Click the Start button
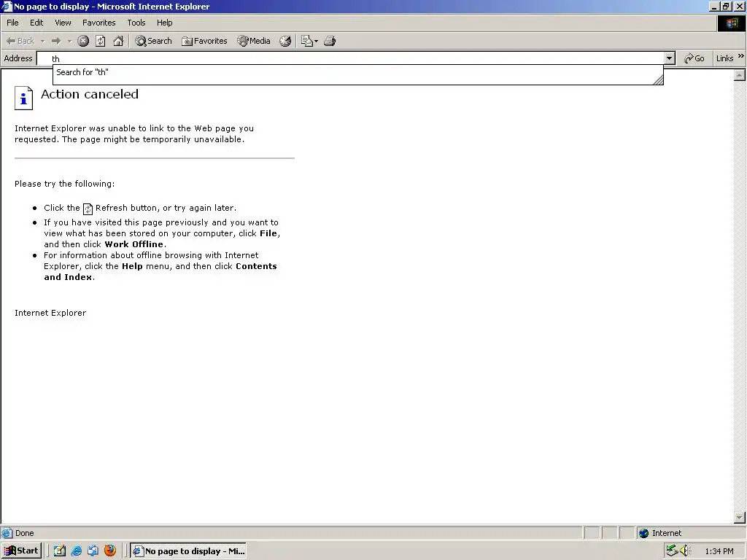Image resolution: width=747 pixels, height=560 pixels. (21, 551)
